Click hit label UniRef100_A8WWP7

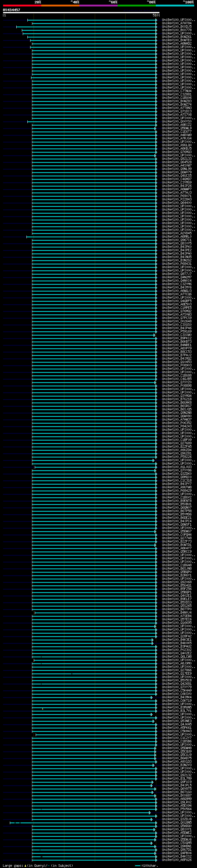tap(176, 189)
